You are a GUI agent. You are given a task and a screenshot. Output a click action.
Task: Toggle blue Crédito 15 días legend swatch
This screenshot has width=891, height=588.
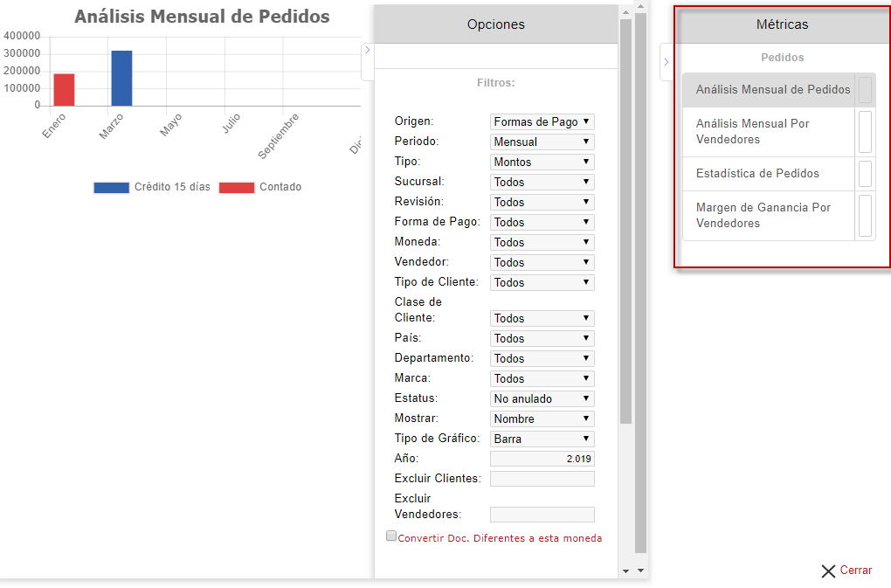[x=111, y=187]
